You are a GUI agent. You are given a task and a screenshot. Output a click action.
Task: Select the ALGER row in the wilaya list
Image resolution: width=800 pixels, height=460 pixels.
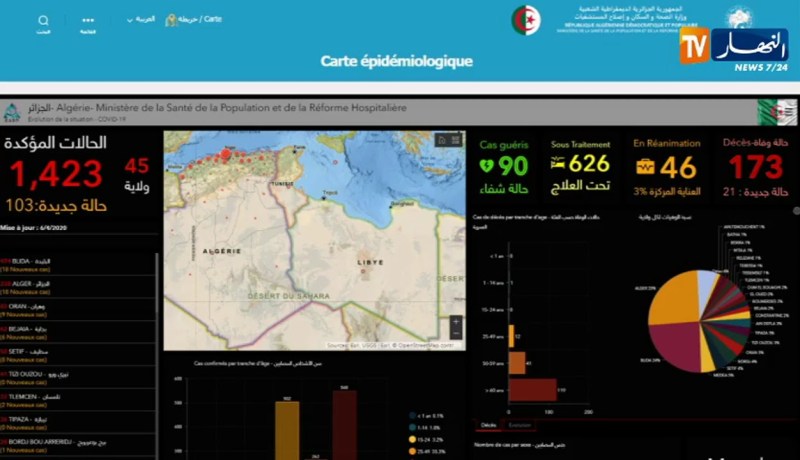coord(78,287)
